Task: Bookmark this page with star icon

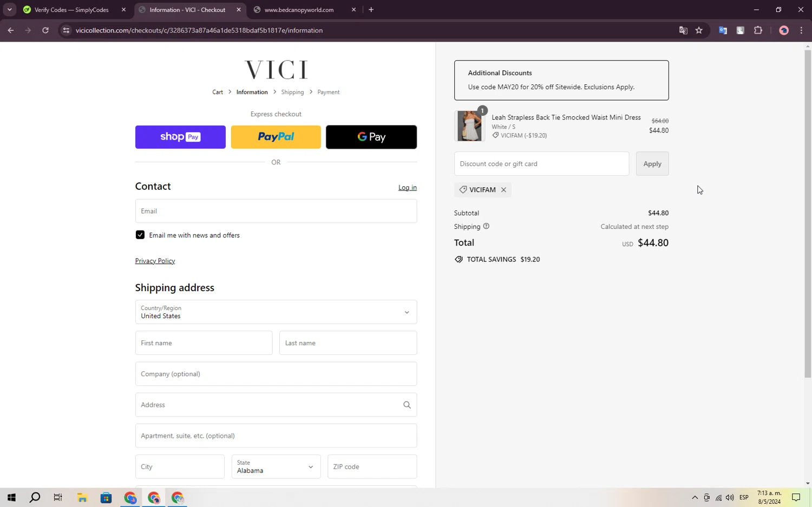Action: point(699,30)
